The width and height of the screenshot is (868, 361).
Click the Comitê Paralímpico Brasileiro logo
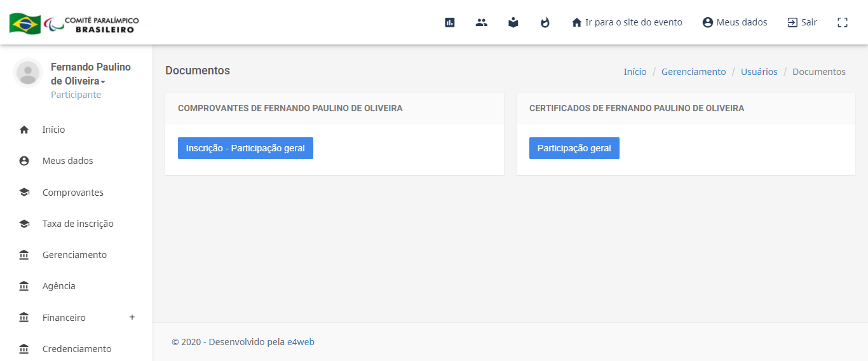coord(74,24)
